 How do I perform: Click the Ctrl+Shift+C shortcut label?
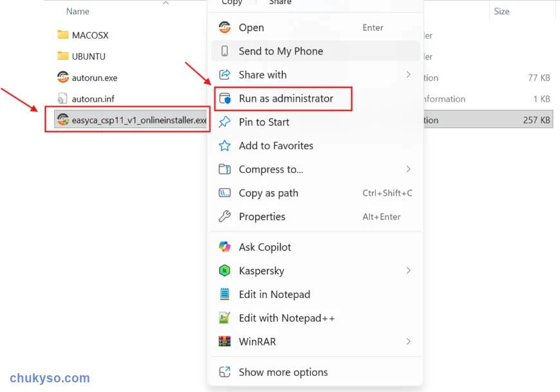coord(387,193)
